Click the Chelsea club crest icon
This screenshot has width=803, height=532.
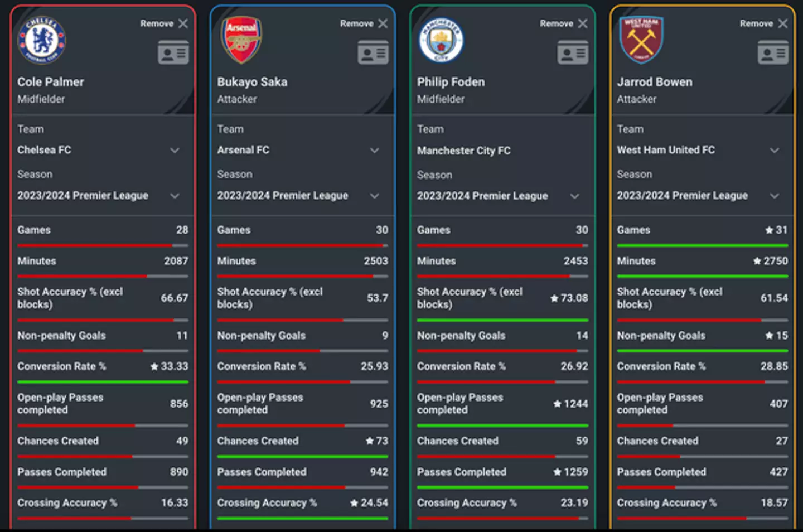(42, 40)
